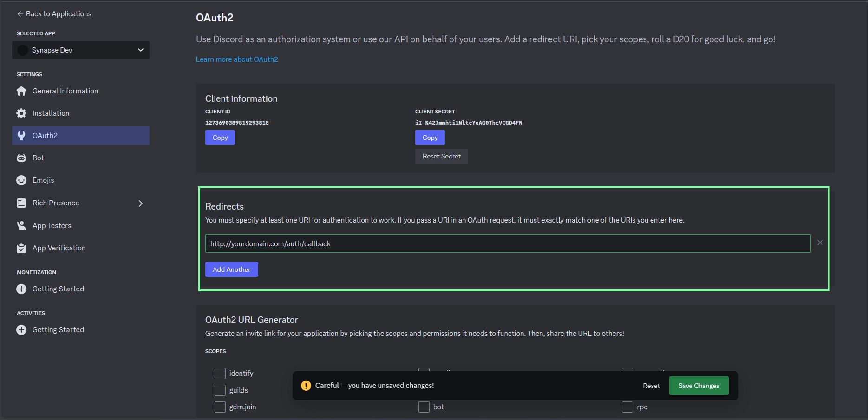Screen dimensions: 868x420
Task: Select the OAuth2 sidebar item
Action: click(81, 136)
